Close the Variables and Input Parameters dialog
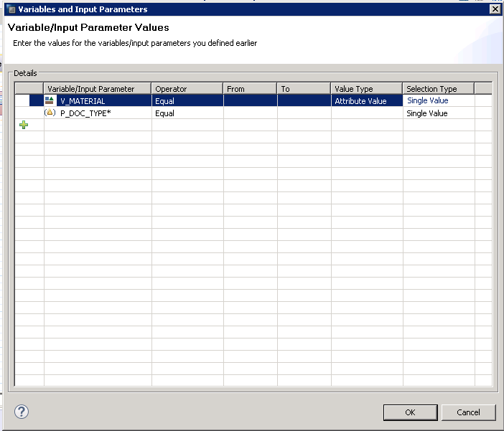The width and height of the screenshot is (504, 431). 495,9
